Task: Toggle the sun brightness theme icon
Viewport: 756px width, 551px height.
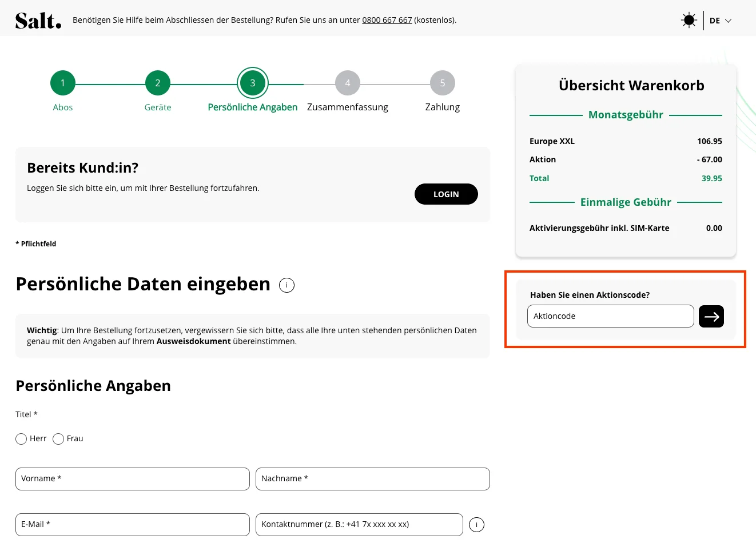Action: click(689, 21)
